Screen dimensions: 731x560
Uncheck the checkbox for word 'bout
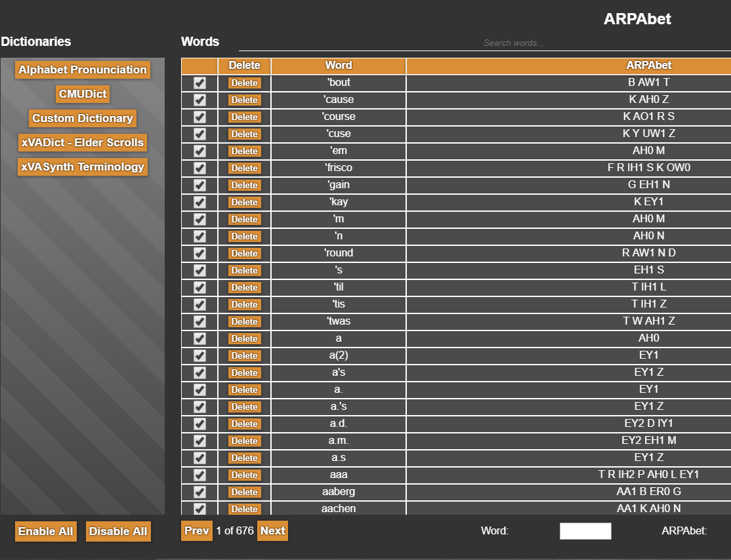pos(200,83)
